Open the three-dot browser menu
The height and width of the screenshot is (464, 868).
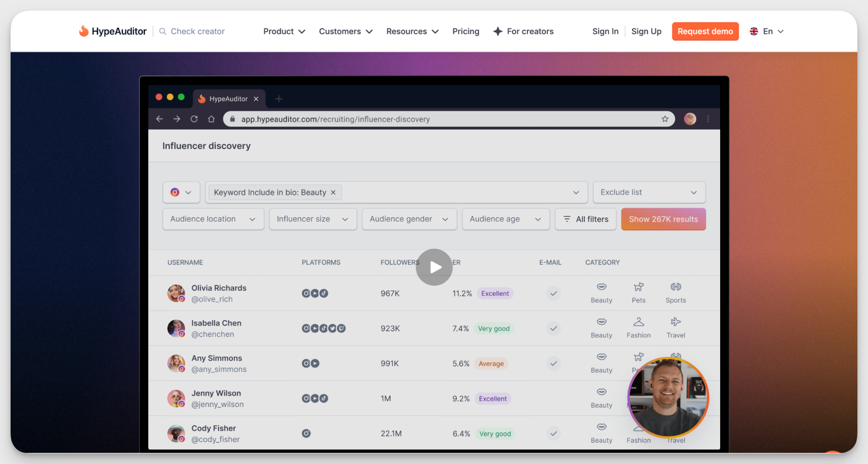(x=708, y=119)
